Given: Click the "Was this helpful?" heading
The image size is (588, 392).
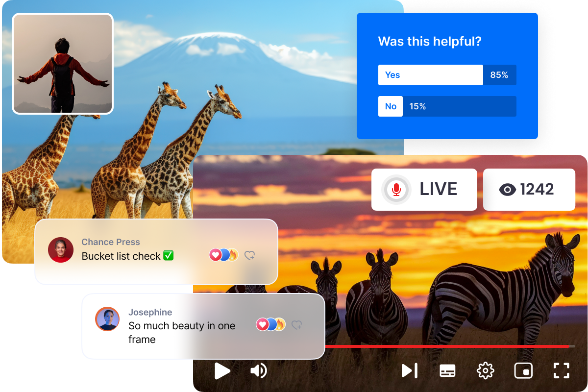Looking at the screenshot, I should (x=430, y=42).
